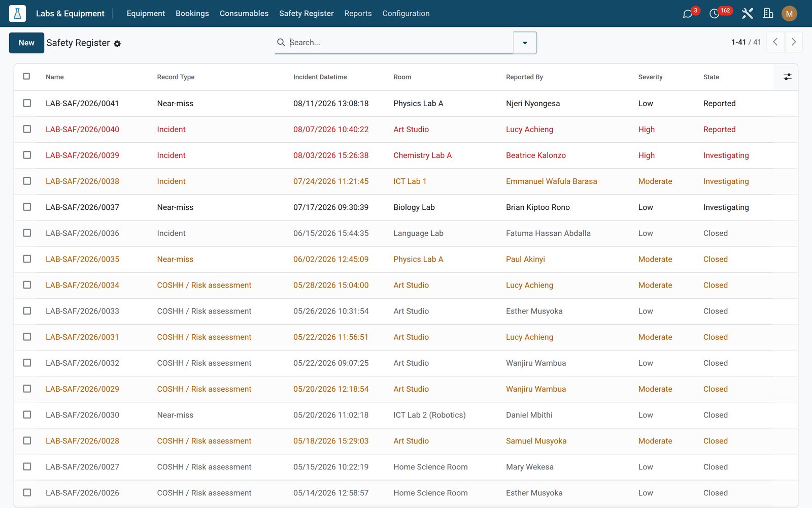Check the row LAB-SAF/2026/0038 checkbox
Image resolution: width=812 pixels, height=508 pixels.
pos(27,181)
